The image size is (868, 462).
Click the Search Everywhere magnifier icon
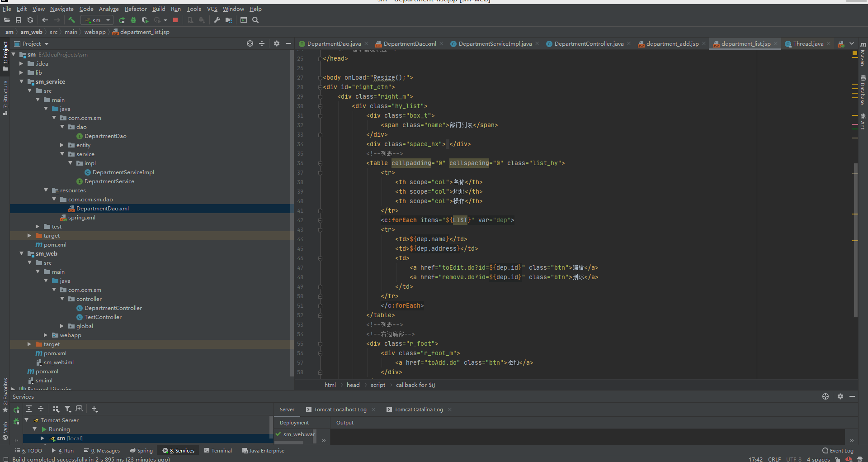point(255,20)
